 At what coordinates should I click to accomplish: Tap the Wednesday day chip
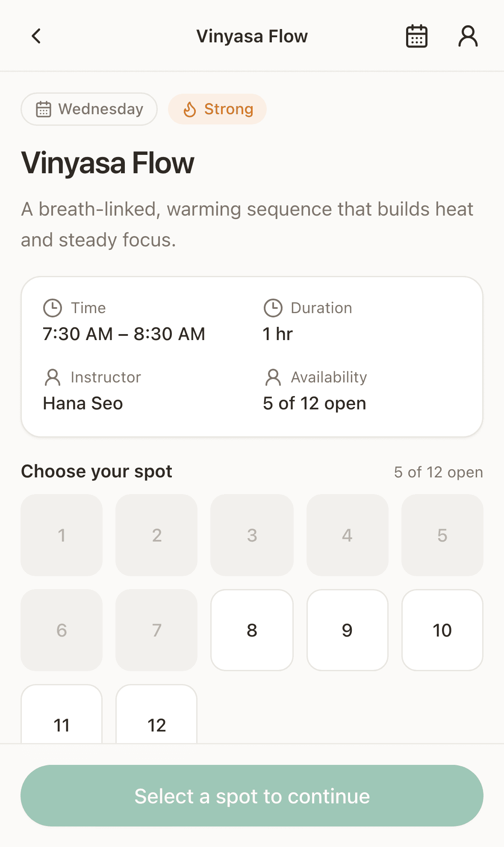pyautogui.click(x=89, y=109)
